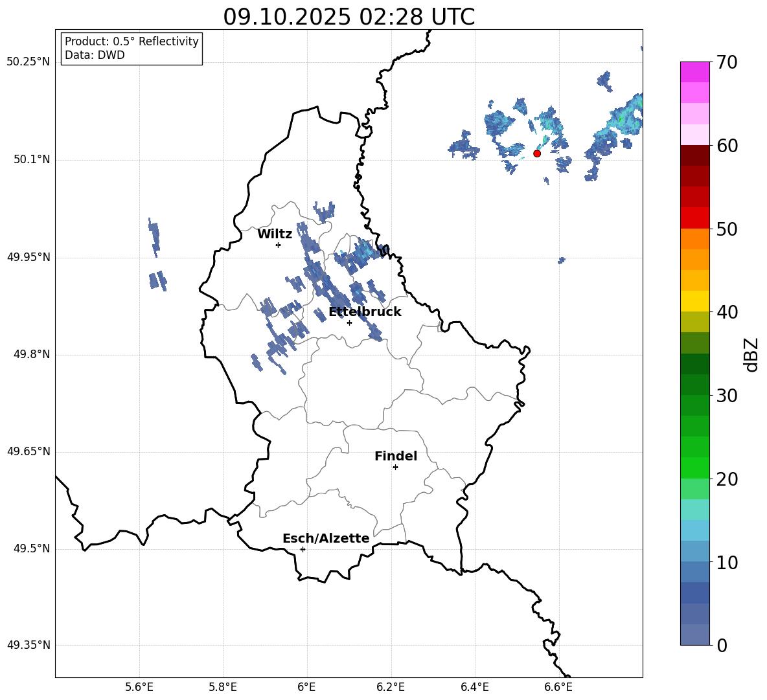767x700 pixels.
Task: Click the Ettelbruck station cross marker
Action: [349, 322]
